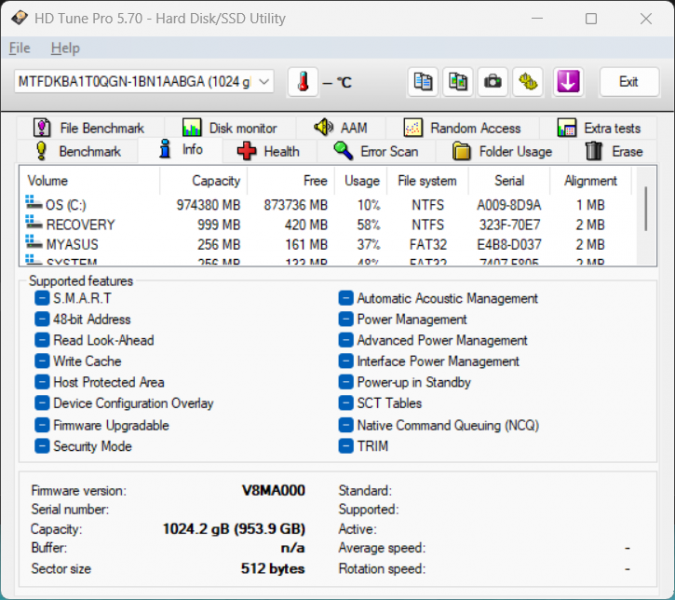Click the OS (C:) volume drive icon
Image resolution: width=675 pixels, height=600 pixels.
34,203
